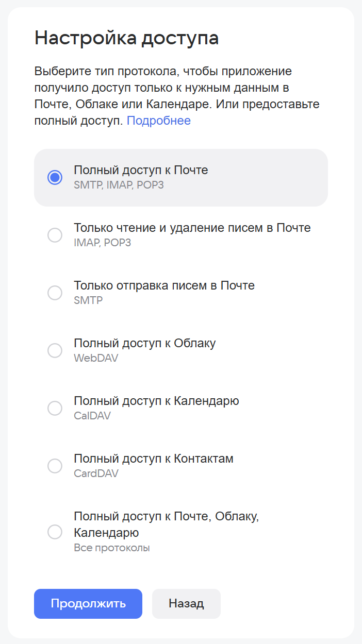Click the 'WebDAV' protocol subtitle
This screenshot has height=644, width=362.
tap(96, 358)
